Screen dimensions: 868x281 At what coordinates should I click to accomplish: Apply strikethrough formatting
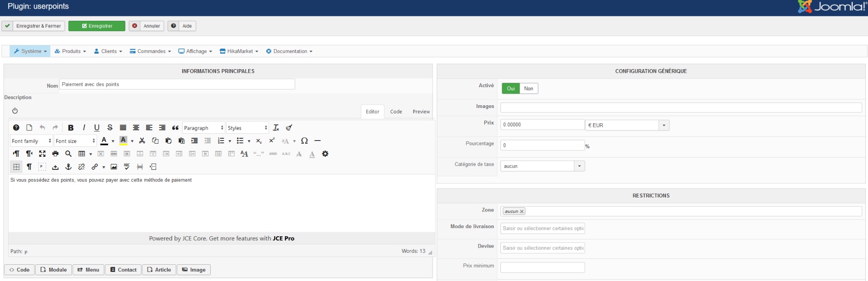click(x=110, y=128)
